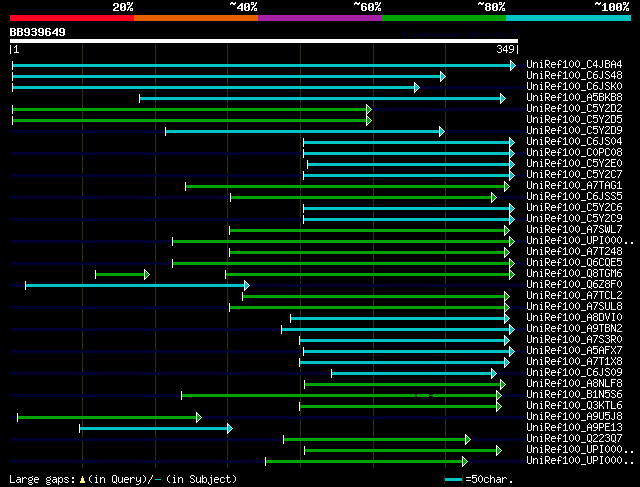This screenshot has height=487, width=640.
Task: Click the arrowhead ending the C6JS48 bar
Action: [x=442, y=76]
